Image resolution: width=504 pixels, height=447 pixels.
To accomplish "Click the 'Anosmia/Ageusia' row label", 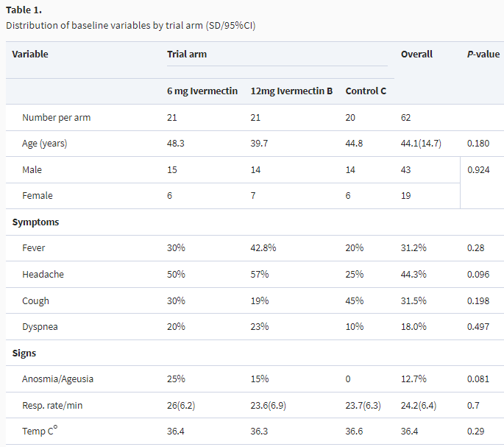I will [x=57, y=379].
